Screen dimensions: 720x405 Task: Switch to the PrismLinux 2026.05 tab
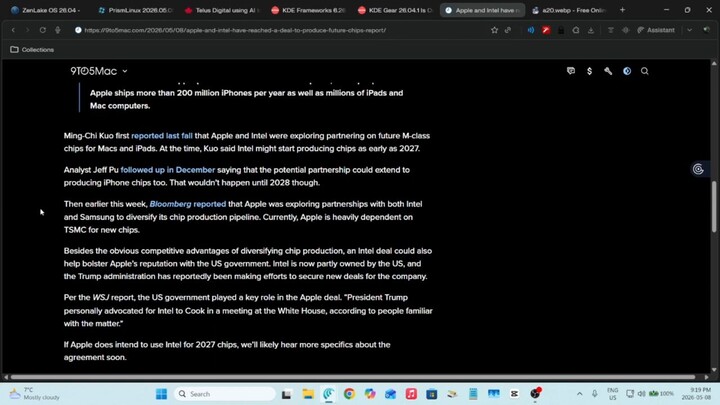(x=135, y=10)
